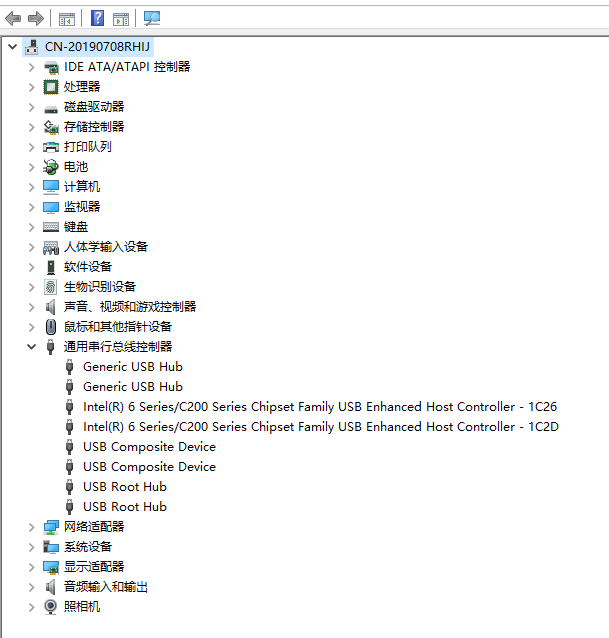Select the 软件设备 category label
Viewport: 609px width, 638px height.
(88, 267)
